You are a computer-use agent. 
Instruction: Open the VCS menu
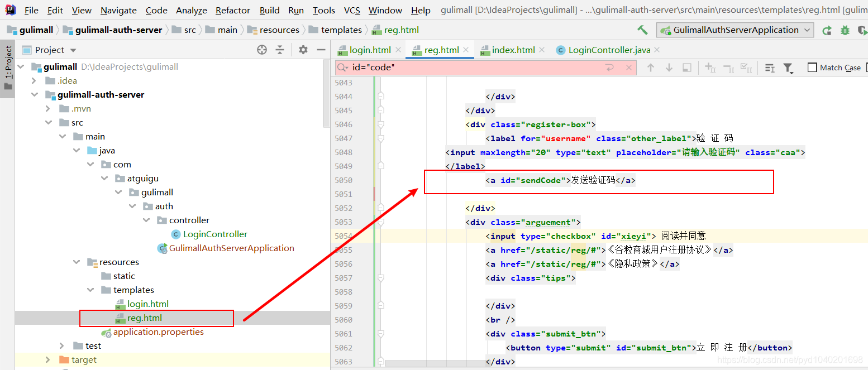(352, 10)
